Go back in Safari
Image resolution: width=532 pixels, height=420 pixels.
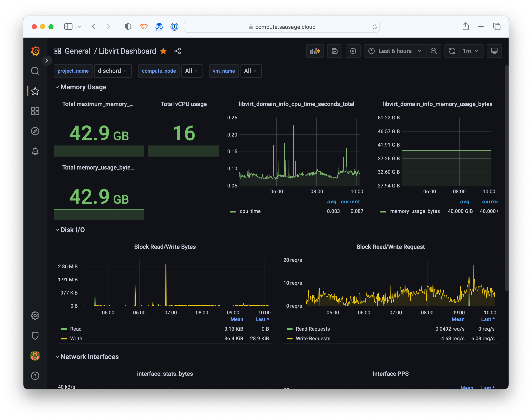click(x=94, y=27)
